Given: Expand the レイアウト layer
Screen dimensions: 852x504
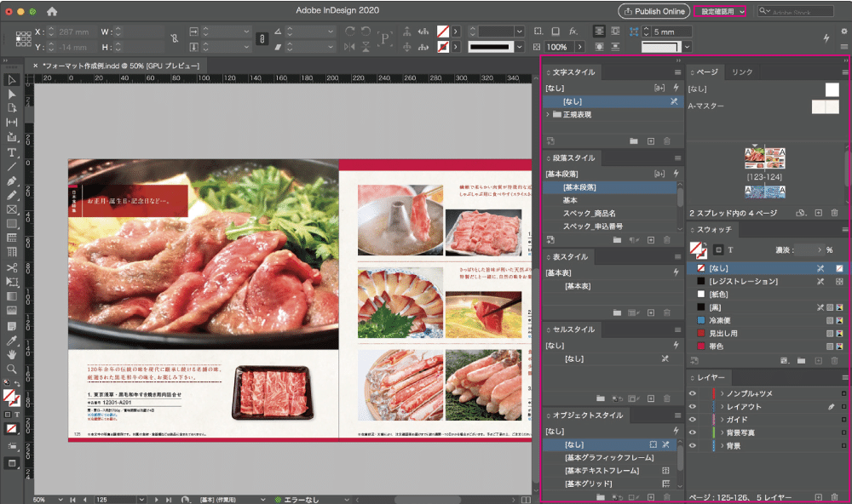Looking at the screenshot, I should 722,407.
